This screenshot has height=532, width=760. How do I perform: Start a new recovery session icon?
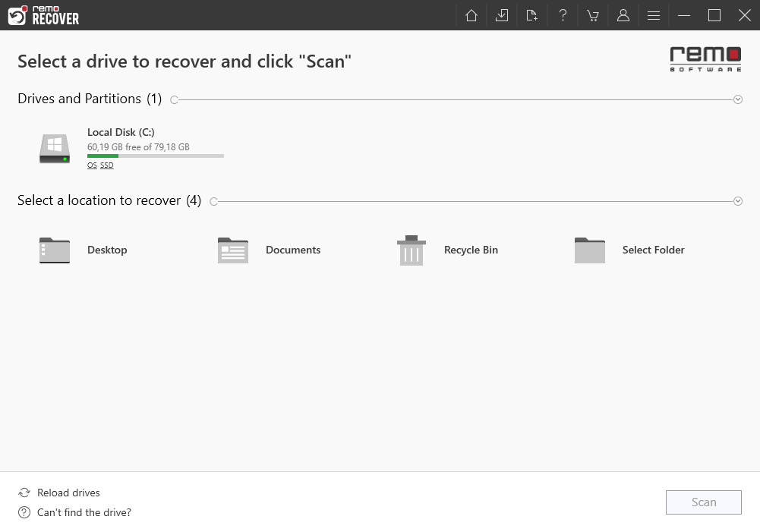coord(531,15)
